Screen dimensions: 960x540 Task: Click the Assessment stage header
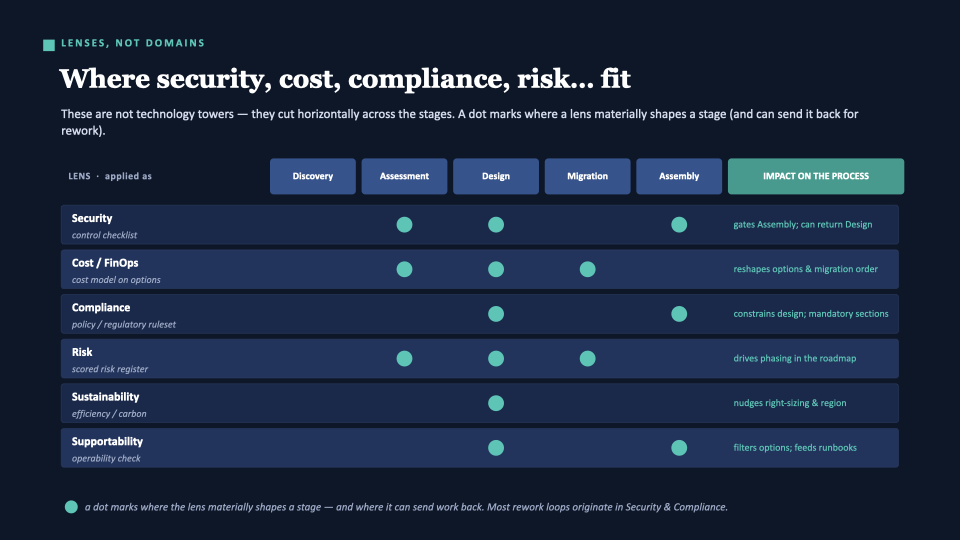click(x=404, y=176)
